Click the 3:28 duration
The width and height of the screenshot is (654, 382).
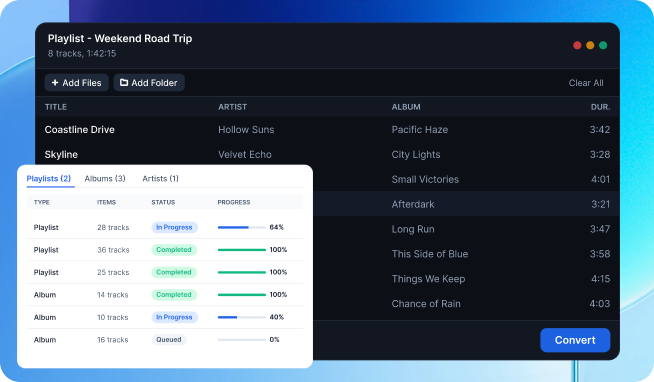(x=600, y=155)
